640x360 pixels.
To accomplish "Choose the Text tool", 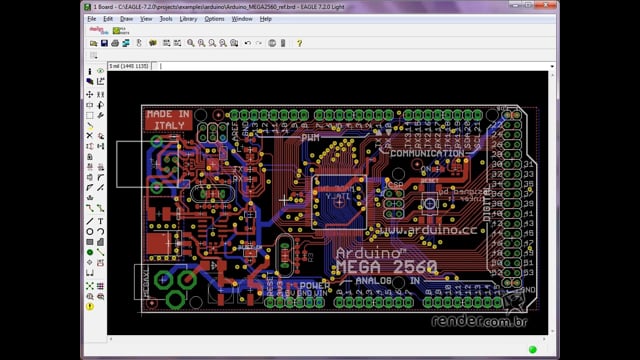I will pos(100,221).
